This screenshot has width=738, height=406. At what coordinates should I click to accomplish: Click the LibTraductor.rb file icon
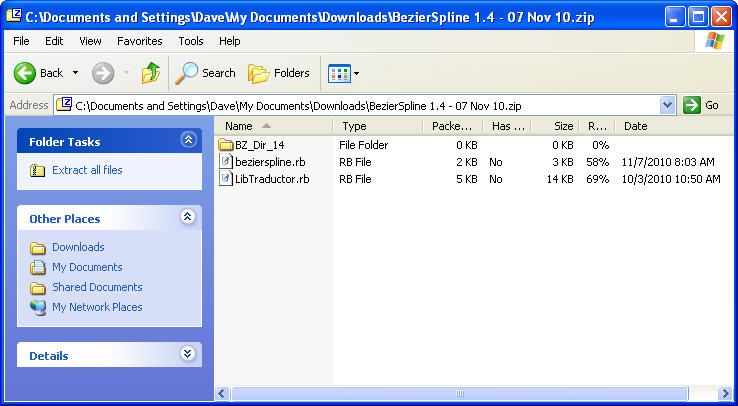[x=226, y=179]
